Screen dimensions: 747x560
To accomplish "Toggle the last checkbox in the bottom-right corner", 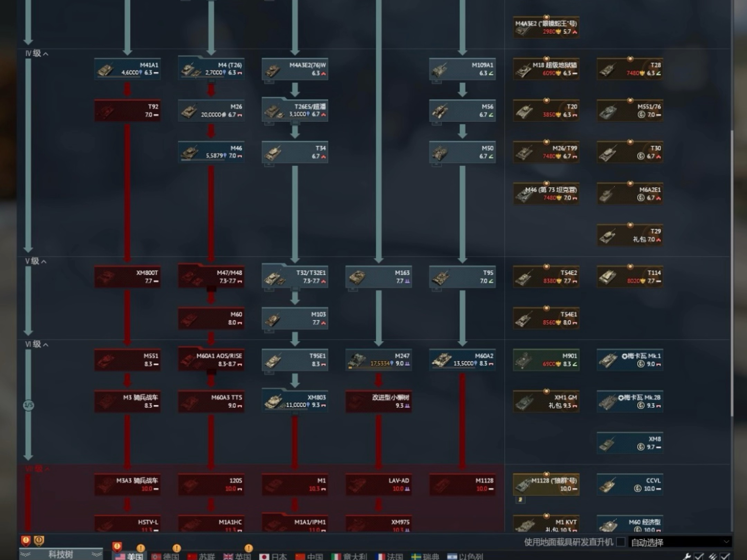I will 725,556.
